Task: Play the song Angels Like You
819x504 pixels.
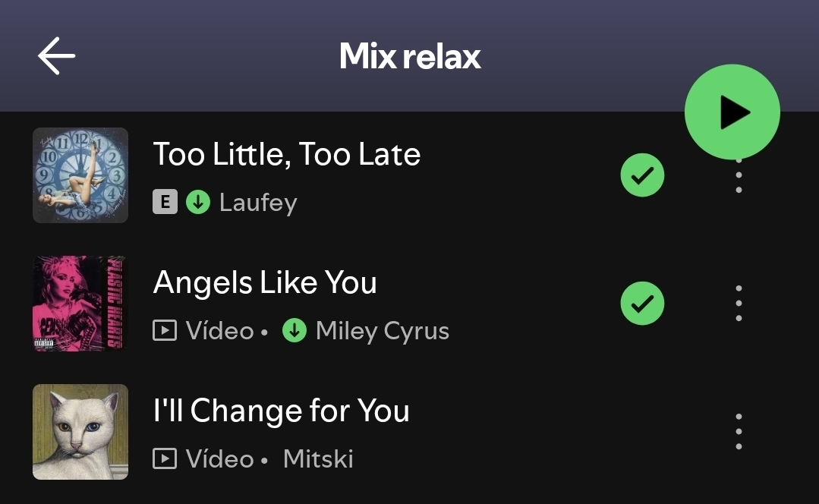Action: (265, 283)
